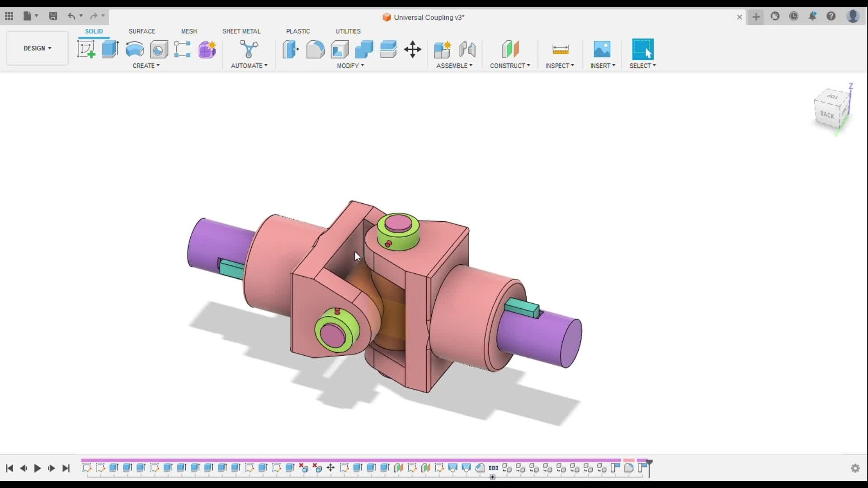Viewport: 868px width, 488px height.
Task: Select the Hole tool icon
Action: pos(159,49)
